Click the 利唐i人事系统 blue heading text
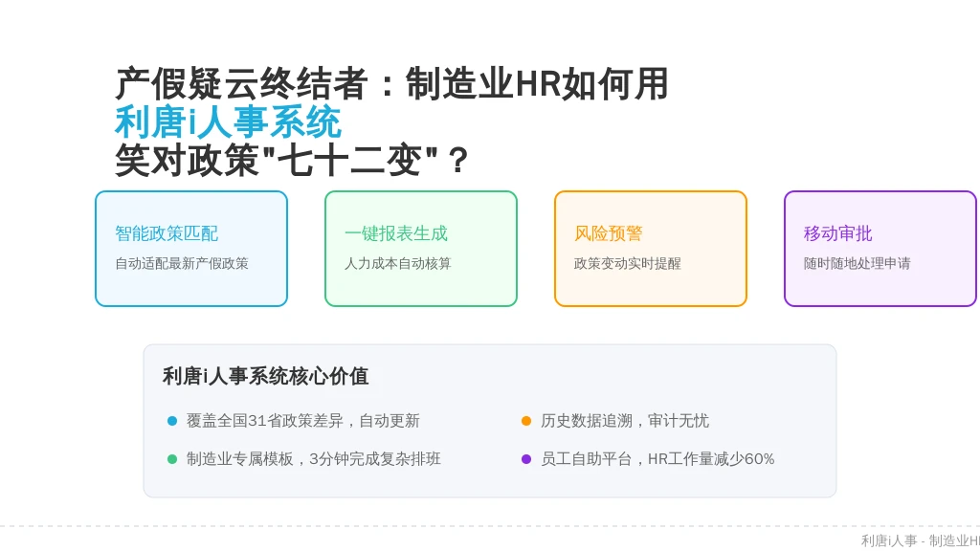 click(x=228, y=122)
